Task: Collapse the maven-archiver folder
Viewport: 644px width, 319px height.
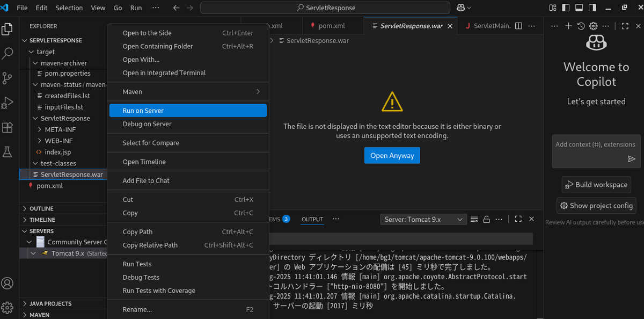Action: 36,63
